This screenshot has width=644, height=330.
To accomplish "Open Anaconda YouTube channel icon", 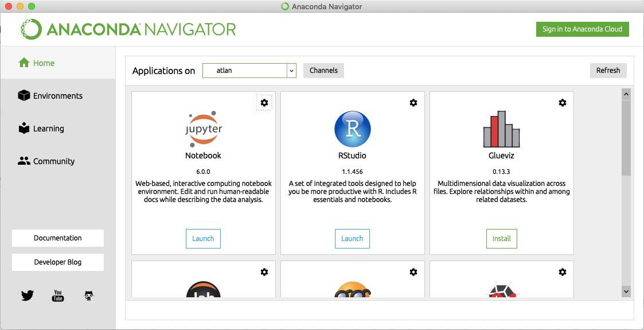I will pos(58,296).
